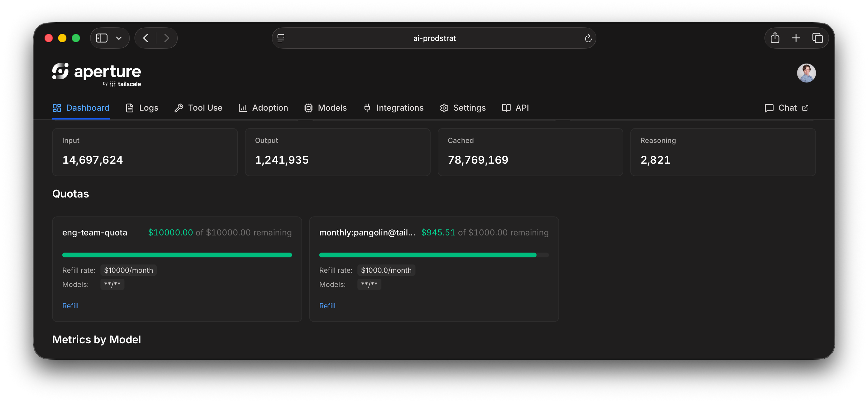Click the monthly pangolin quota progress bar

coord(434,255)
